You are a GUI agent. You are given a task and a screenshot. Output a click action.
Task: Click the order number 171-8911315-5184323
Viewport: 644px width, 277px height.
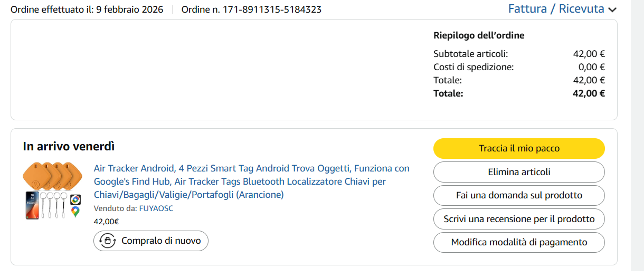click(251, 9)
